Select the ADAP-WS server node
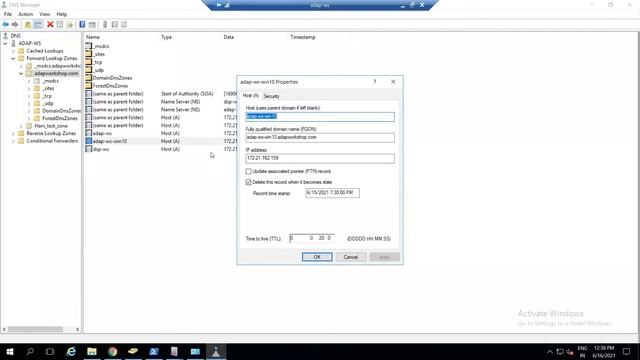640x360 pixels. (x=29, y=43)
